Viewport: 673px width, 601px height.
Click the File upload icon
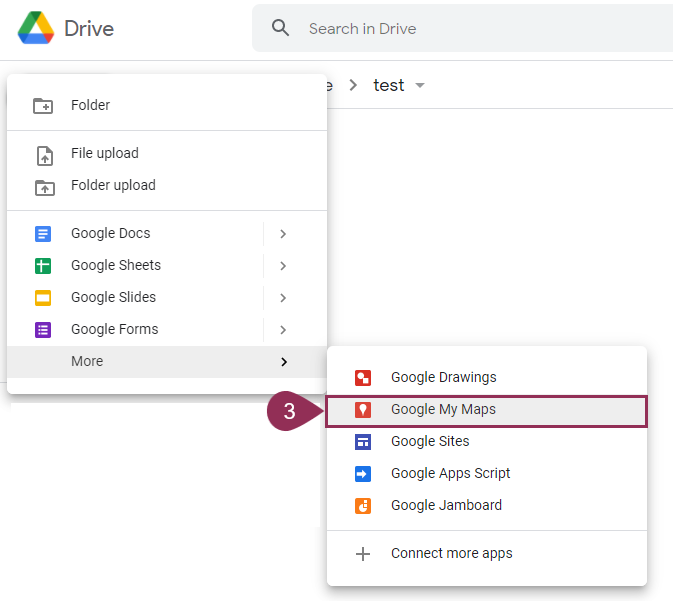tap(43, 154)
